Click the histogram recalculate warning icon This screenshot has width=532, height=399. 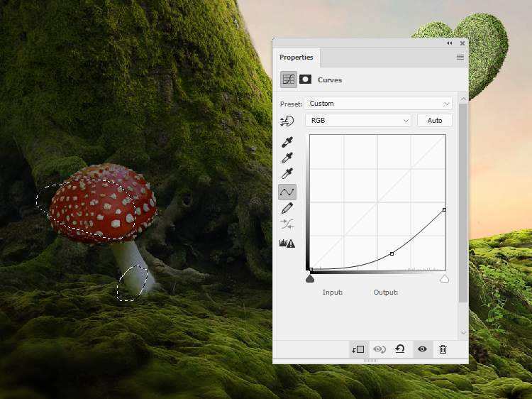(x=287, y=243)
